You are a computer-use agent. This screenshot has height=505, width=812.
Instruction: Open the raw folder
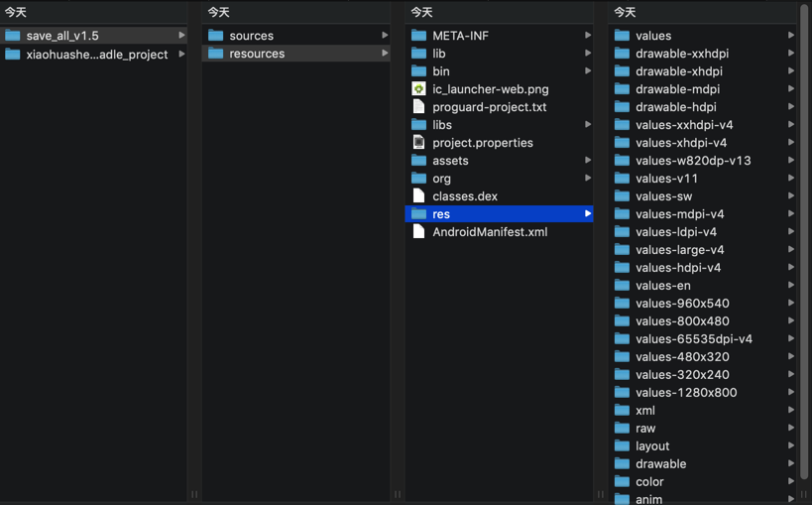[x=704, y=429]
